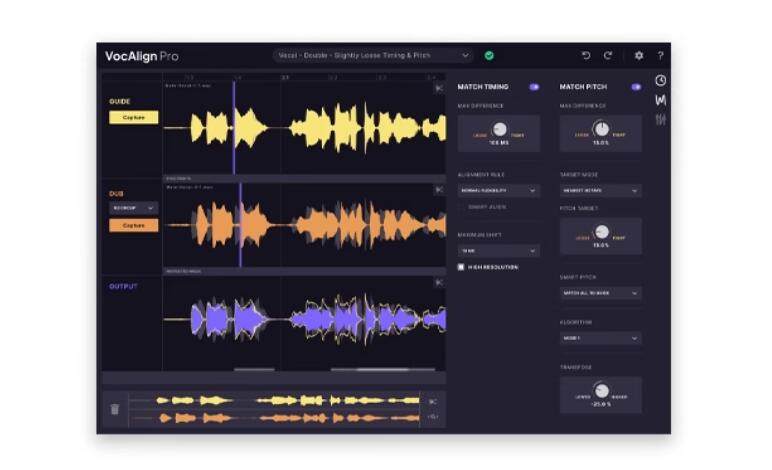Click the Dub waveform corner icon

tap(439, 189)
